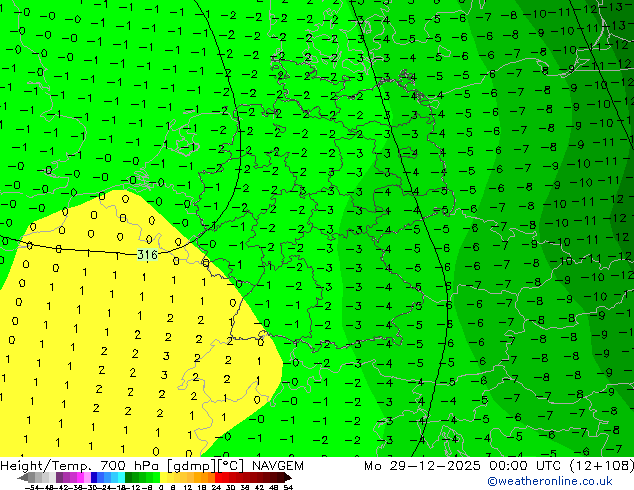
Task: Click the yellow swatch in temperature legend
Action: pos(164,478)
